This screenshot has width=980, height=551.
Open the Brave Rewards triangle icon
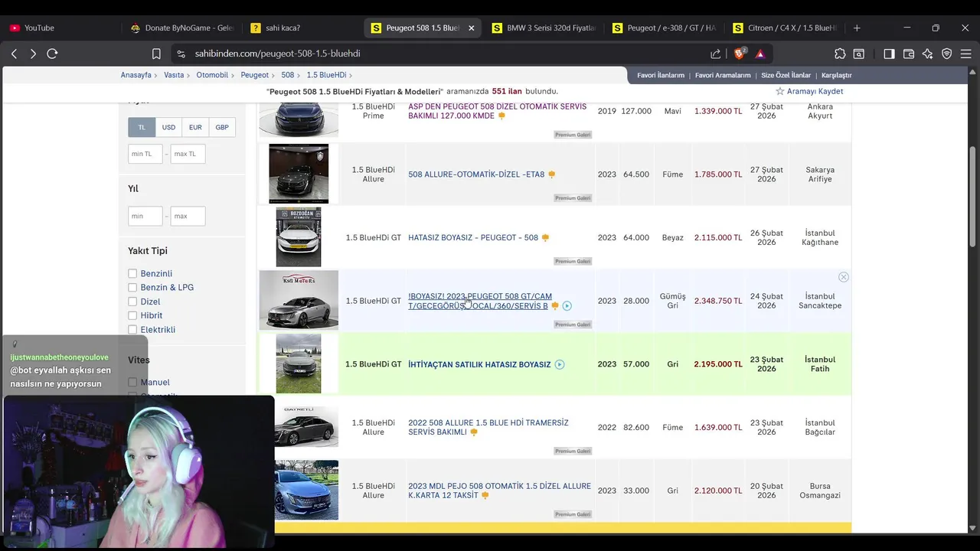tap(759, 54)
